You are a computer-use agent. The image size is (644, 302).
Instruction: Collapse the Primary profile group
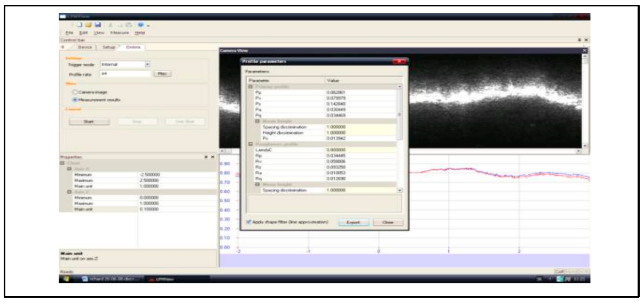pyautogui.click(x=250, y=87)
